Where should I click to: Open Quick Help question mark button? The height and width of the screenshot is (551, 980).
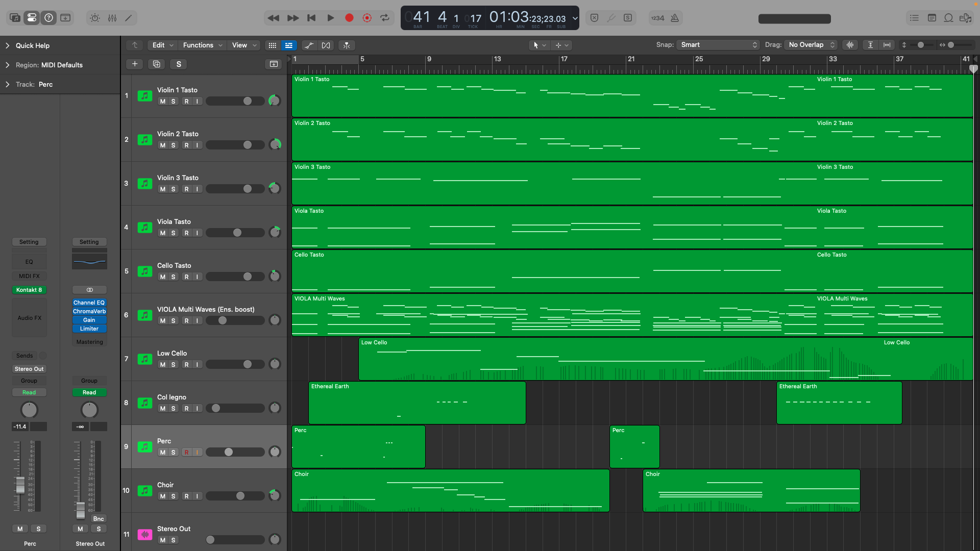48,18
